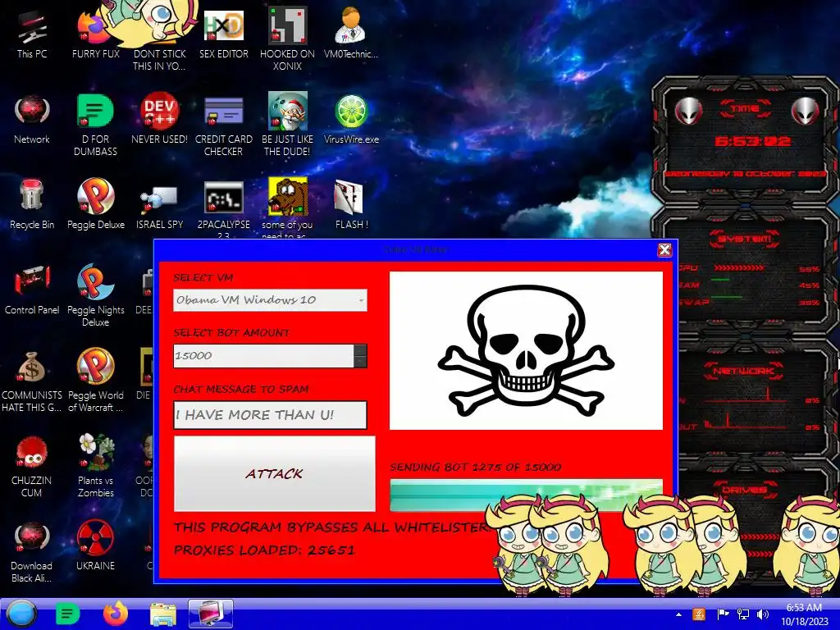840x630 pixels.
Task: Open the COMMUNISTS HATE THIS G... money bag icon
Action: coord(32,381)
